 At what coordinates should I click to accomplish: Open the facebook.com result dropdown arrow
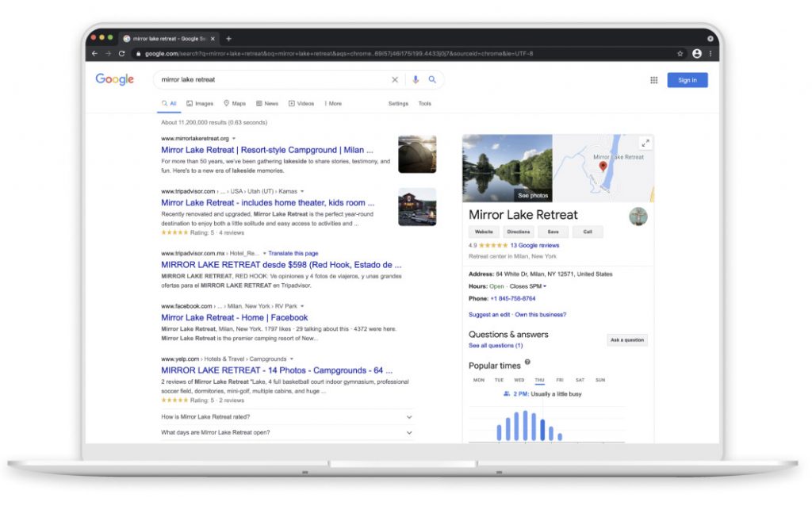[302, 306]
